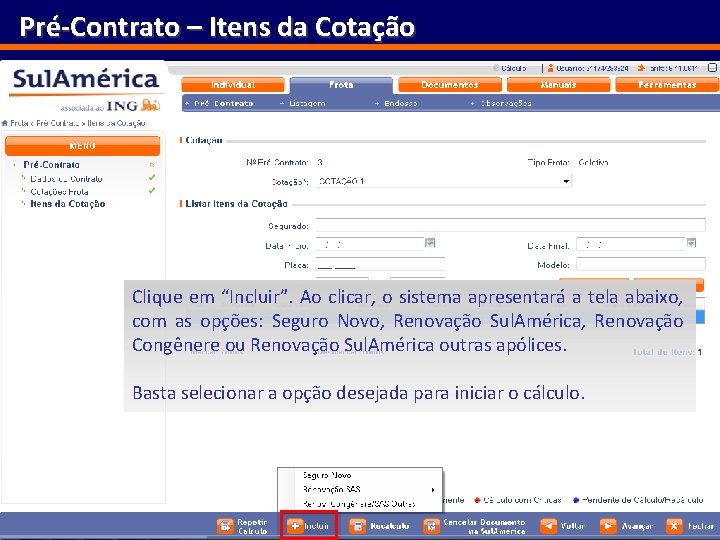
Task: Choose Renov. Congênere/SAS Outras menu option
Action: pos(359,504)
